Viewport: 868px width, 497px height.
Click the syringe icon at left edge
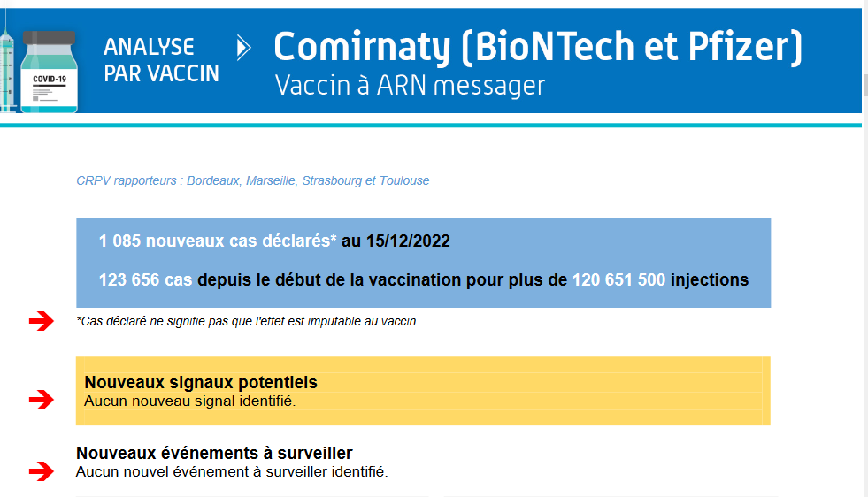(x=7, y=66)
